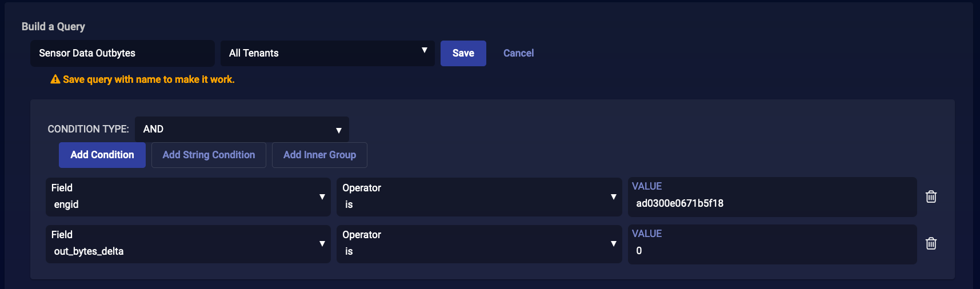
Task: Click the Build a Query heading
Action: pyautogui.click(x=53, y=27)
